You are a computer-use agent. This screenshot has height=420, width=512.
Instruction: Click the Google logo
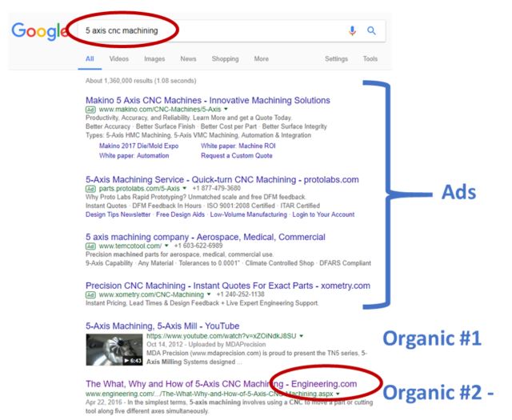[40, 31]
